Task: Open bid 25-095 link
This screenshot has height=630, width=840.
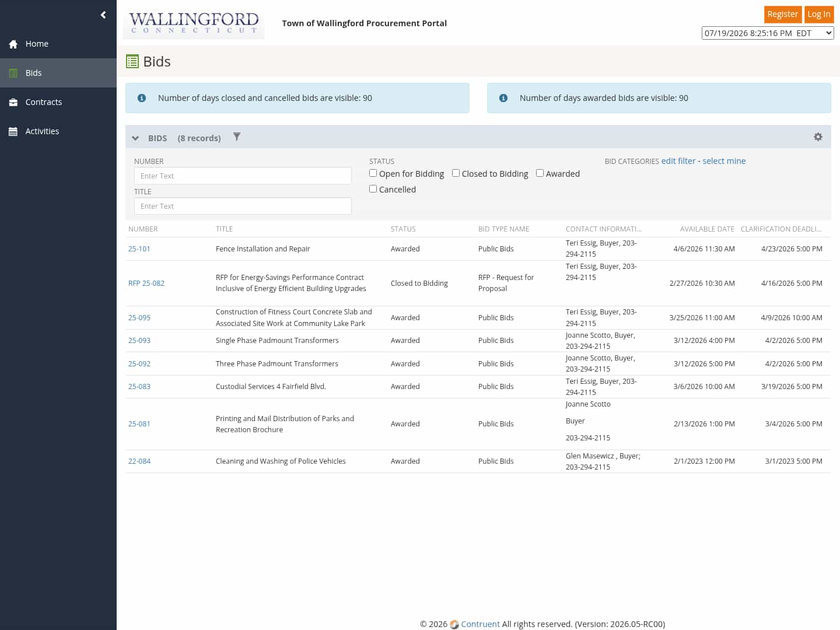Action: [139, 317]
